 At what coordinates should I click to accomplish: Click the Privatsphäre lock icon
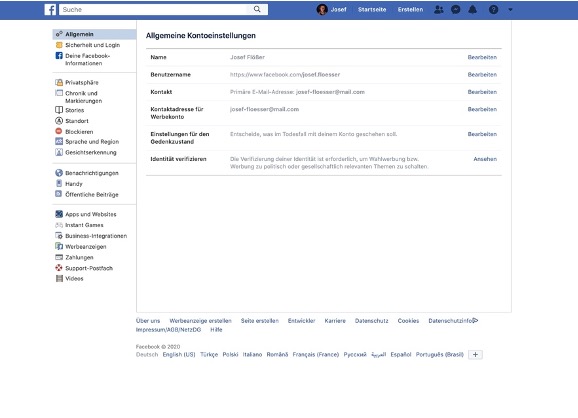click(59, 82)
